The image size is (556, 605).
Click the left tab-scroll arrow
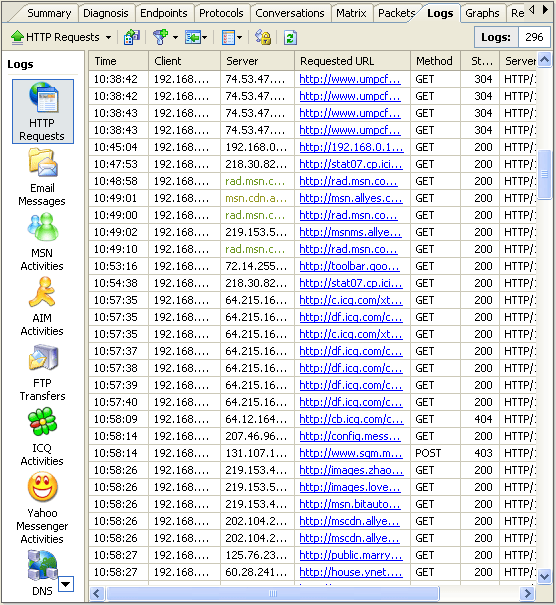[x=532, y=9]
